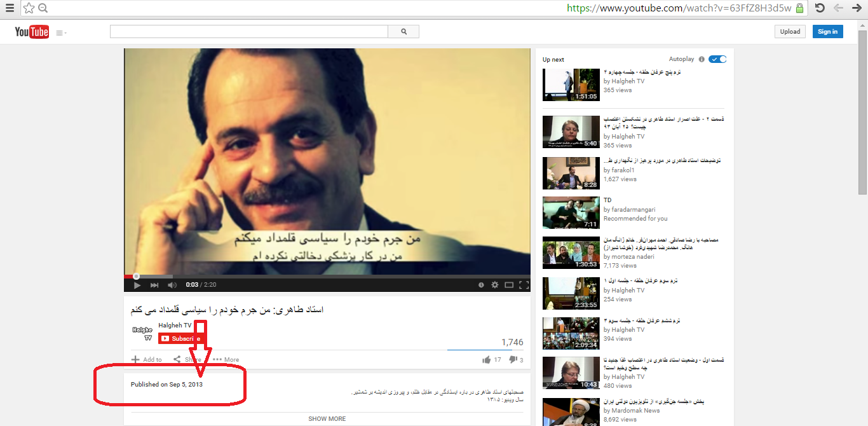Open the More options under the video
This screenshot has height=426, width=868.
[x=226, y=359]
